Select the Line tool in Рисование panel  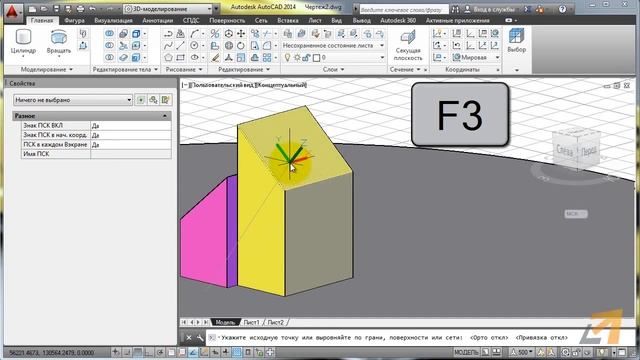click(180, 46)
